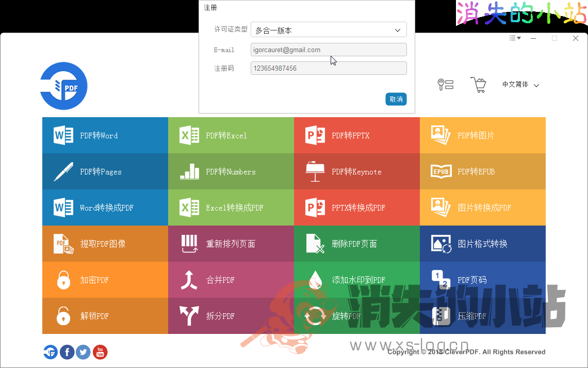Open PDF转Pages pen icon

pos(63,171)
